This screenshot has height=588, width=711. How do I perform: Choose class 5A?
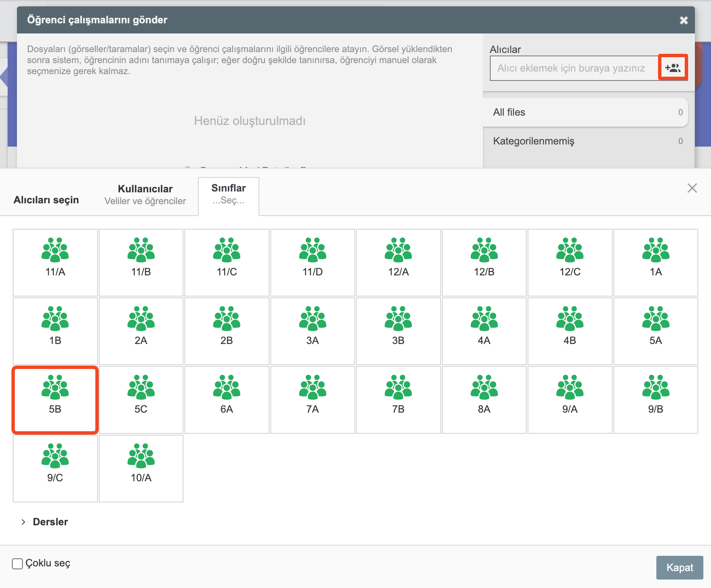click(656, 331)
